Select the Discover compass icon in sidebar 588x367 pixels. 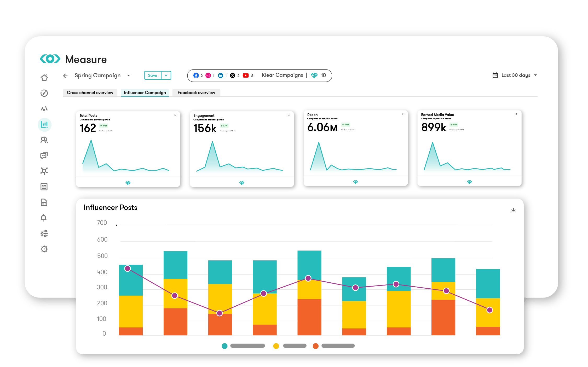click(x=44, y=93)
